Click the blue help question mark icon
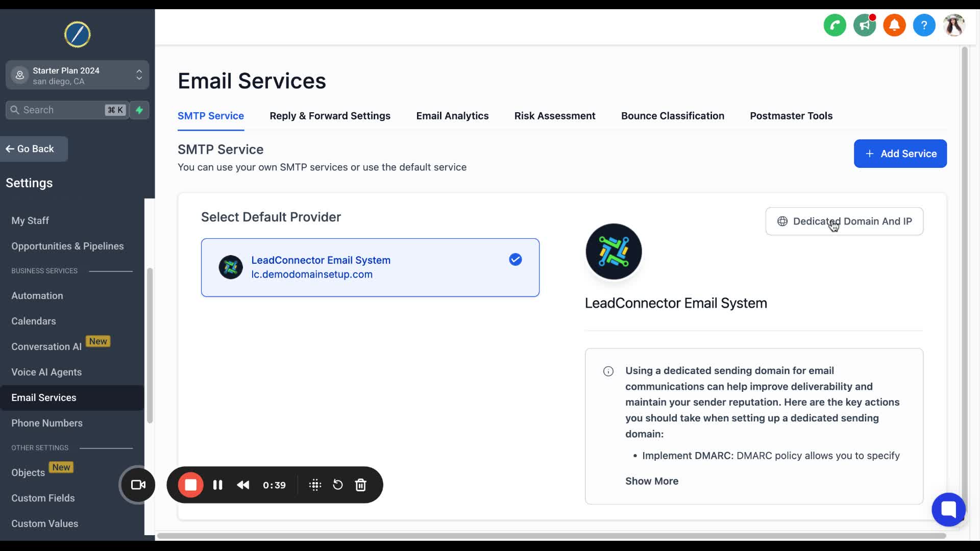Viewport: 980px width, 551px height. (x=924, y=25)
